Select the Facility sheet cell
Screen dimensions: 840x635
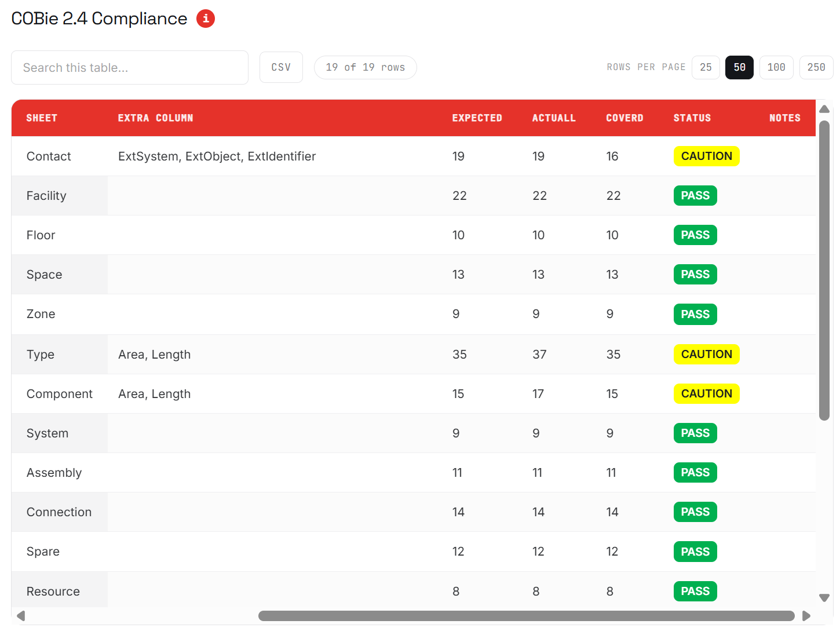(60, 196)
